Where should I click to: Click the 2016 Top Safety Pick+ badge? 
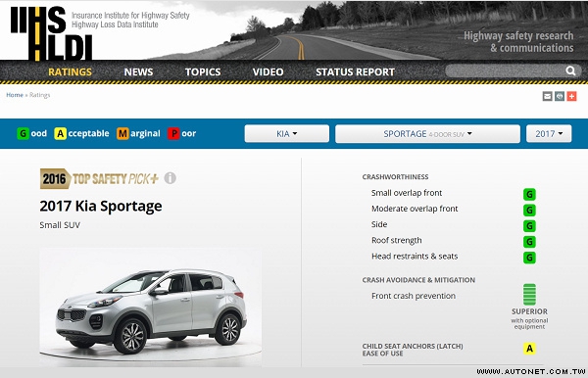click(99, 178)
